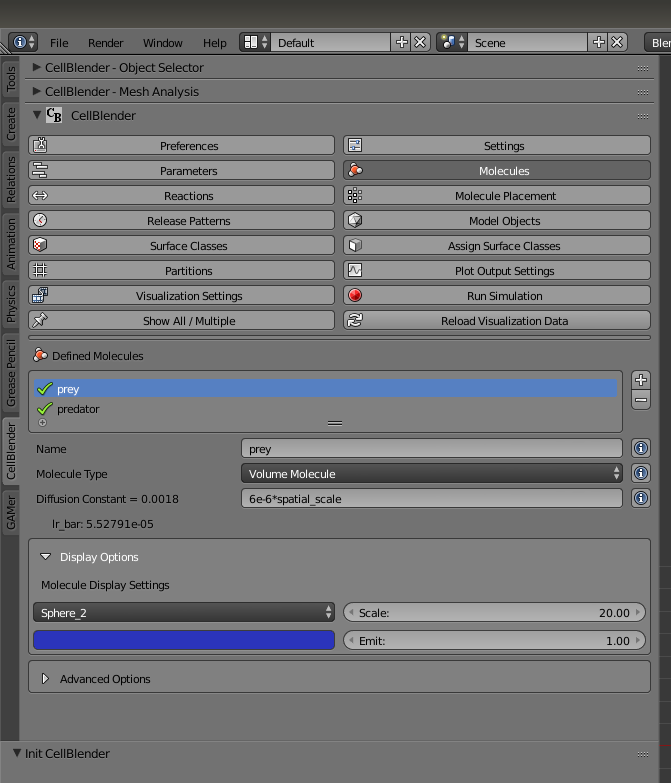This screenshot has height=783, width=671.
Task: Switch to the Create tab
Action: (10, 124)
